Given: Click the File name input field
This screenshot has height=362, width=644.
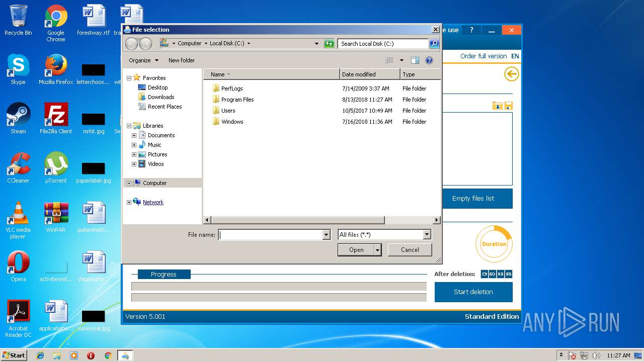Looking at the screenshot, I should click(271, 235).
